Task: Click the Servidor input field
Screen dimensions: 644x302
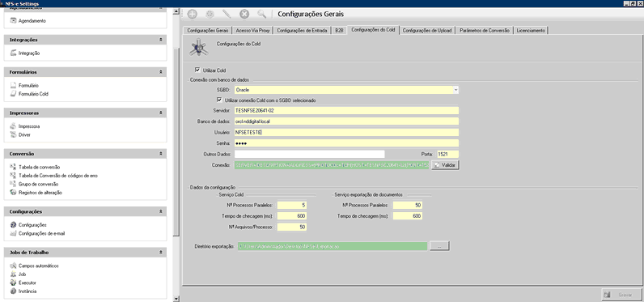Action: [x=346, y=111]
